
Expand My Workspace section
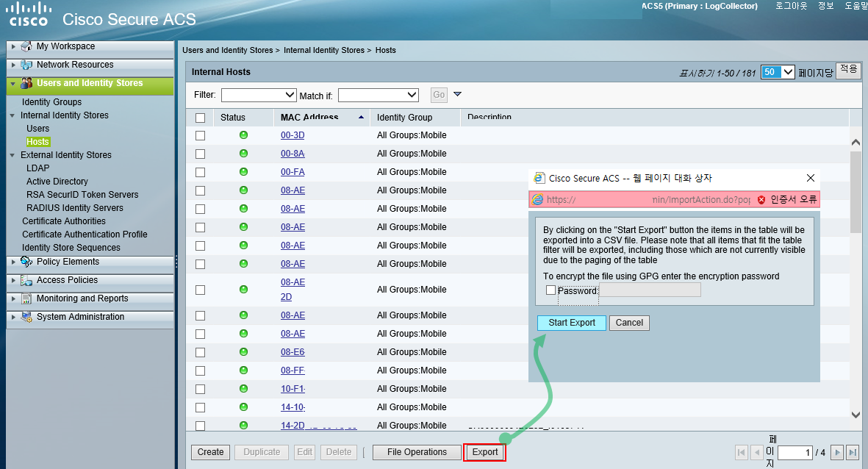(13, 46)
